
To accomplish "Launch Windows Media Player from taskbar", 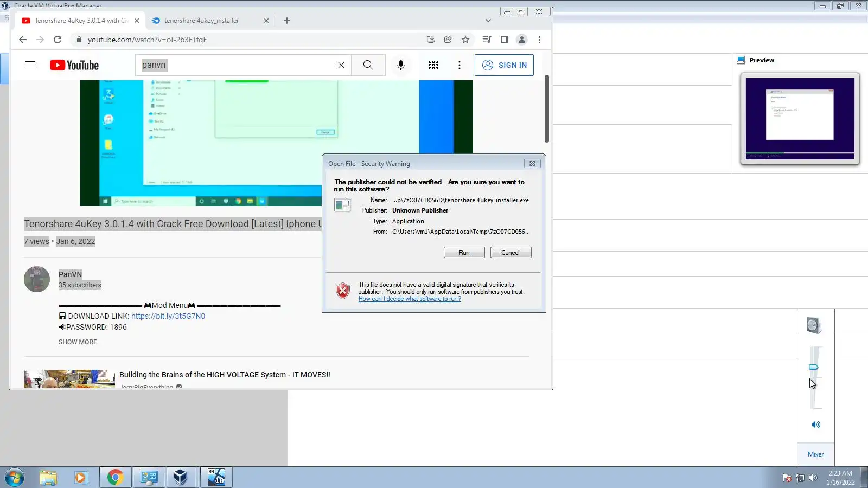I will click(x=81, y=478).
